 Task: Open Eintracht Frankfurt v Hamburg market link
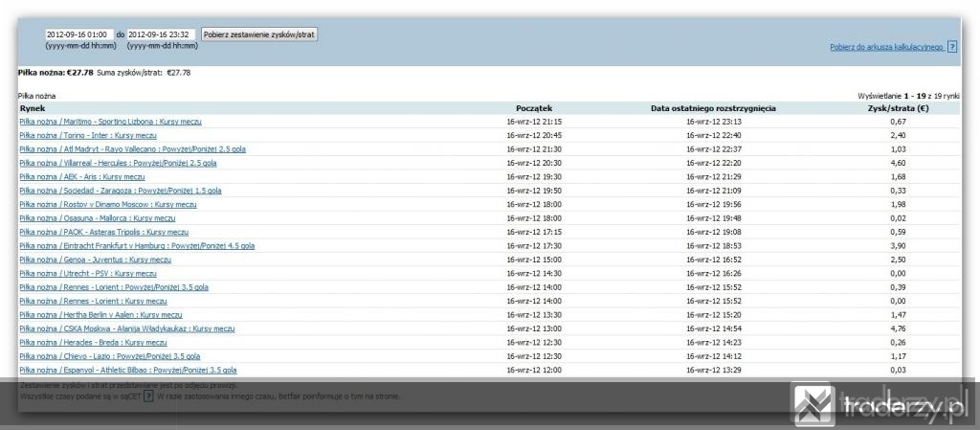tap(137, 245)
